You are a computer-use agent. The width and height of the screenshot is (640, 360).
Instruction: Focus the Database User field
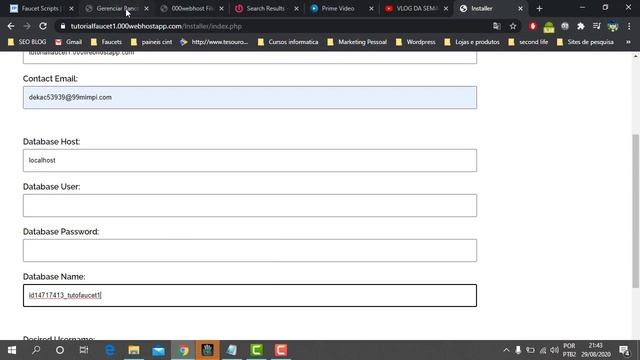(x=250, y=205)
